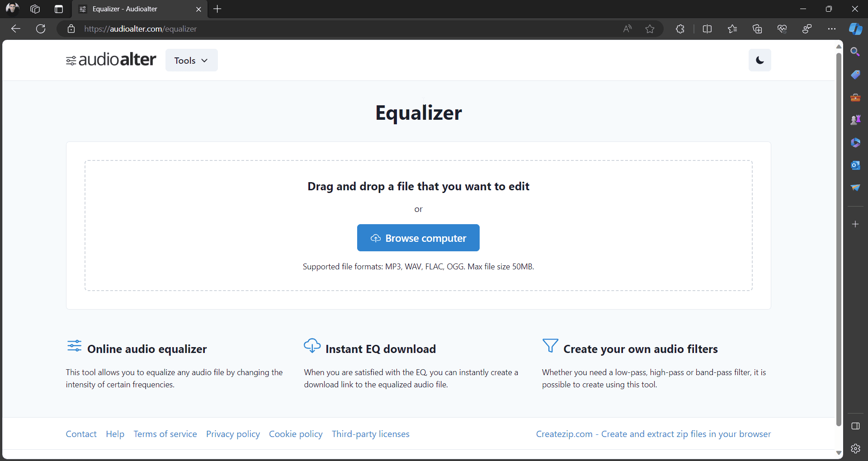Toggle the Edge sidebar visibility button
The height and width of the screenshot is (461, 868).
click(855, 426)
